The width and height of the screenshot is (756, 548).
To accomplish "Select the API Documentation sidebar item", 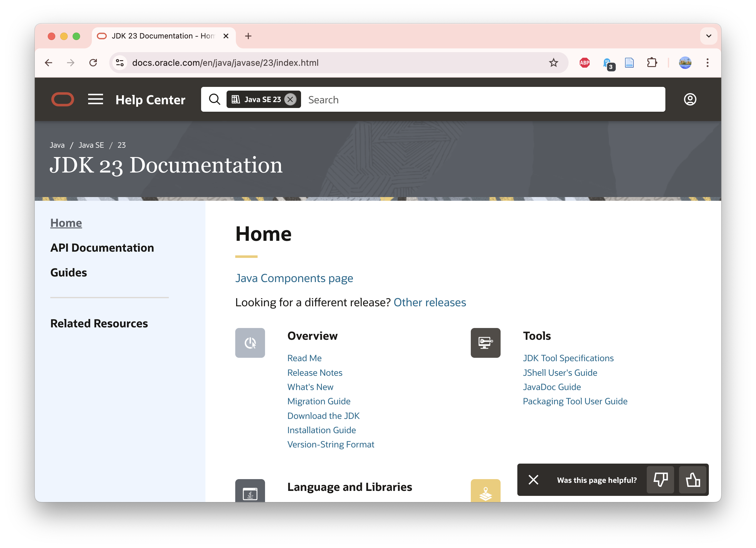I will [101, 247].
